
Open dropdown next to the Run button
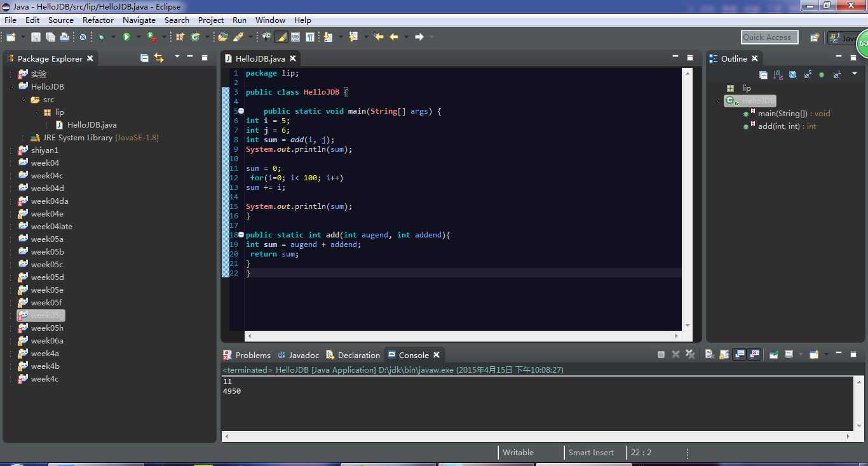point(139,37)
